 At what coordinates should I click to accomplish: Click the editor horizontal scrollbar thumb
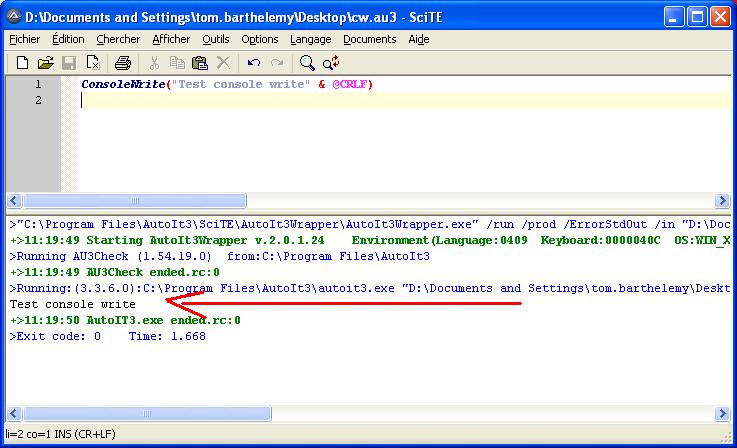(135, 201)
